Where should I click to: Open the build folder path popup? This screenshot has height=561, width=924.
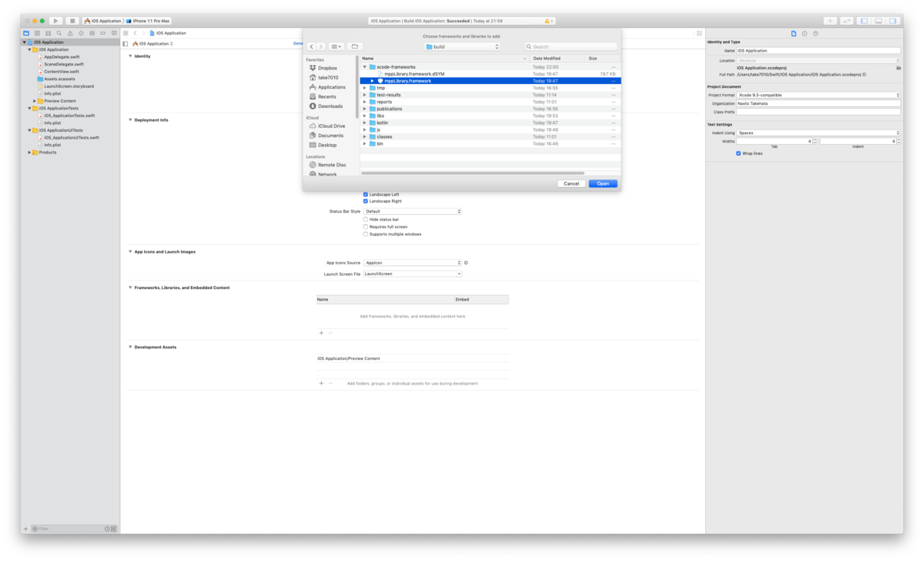[x=463, y=46]
